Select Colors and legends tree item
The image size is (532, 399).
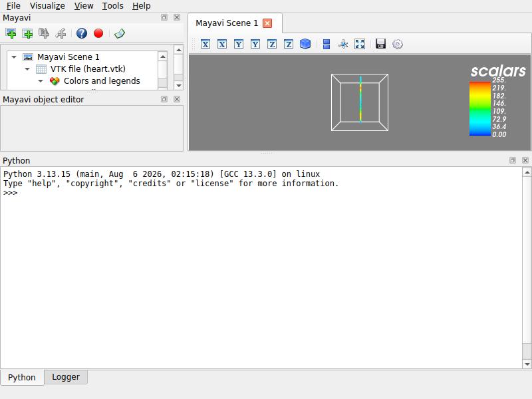[102, 80]
